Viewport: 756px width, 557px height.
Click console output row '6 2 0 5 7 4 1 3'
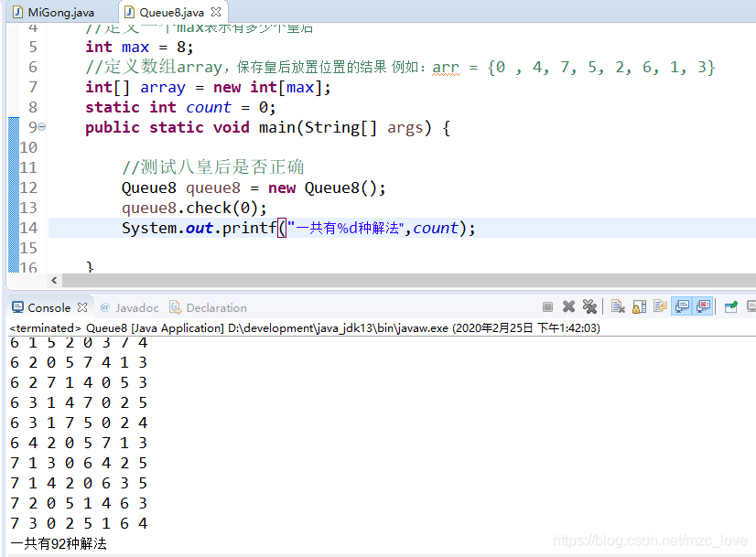79,362
